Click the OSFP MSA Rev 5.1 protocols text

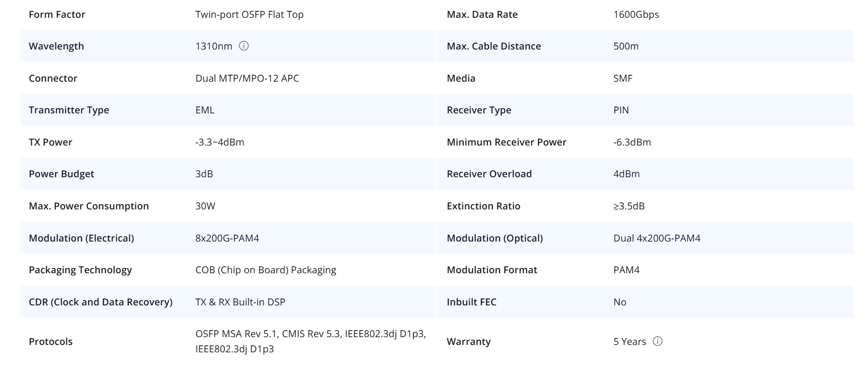pyautogui.click(x=237, y=334)
